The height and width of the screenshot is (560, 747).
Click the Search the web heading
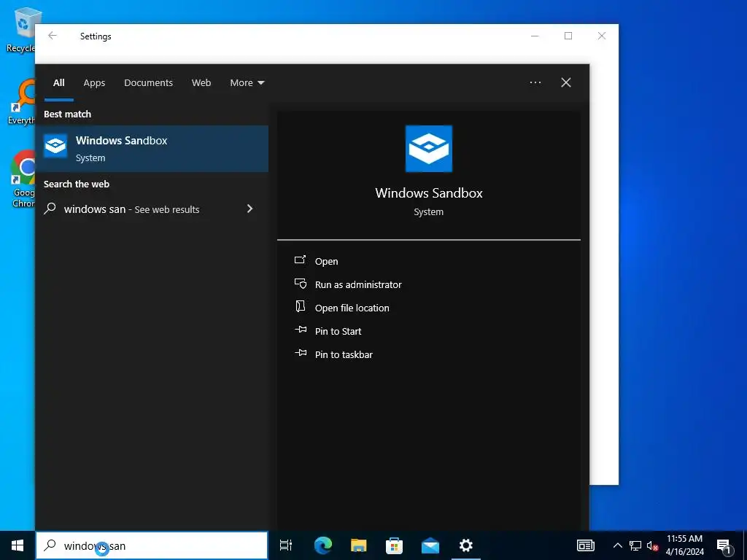pyautogui.click(x=76, y=184)
